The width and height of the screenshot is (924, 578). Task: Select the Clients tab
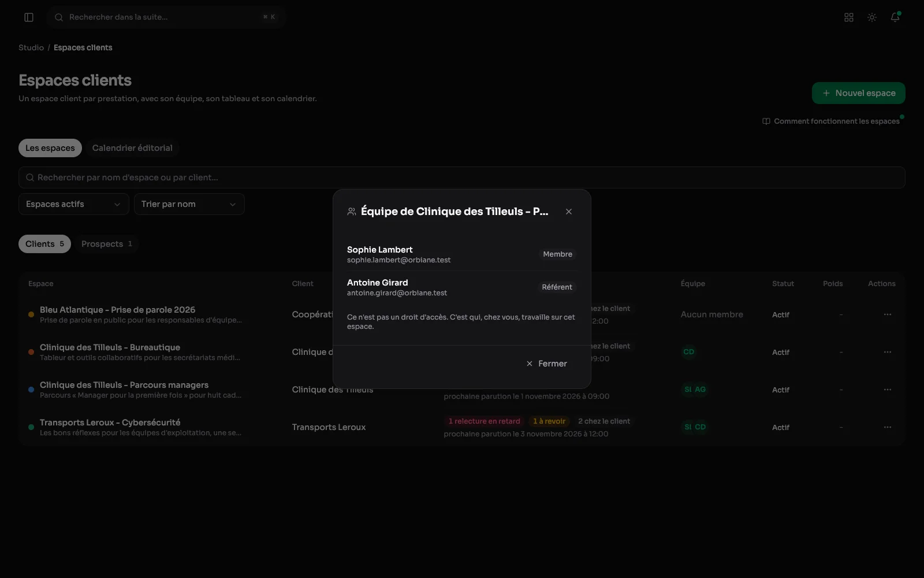(44, 244)
